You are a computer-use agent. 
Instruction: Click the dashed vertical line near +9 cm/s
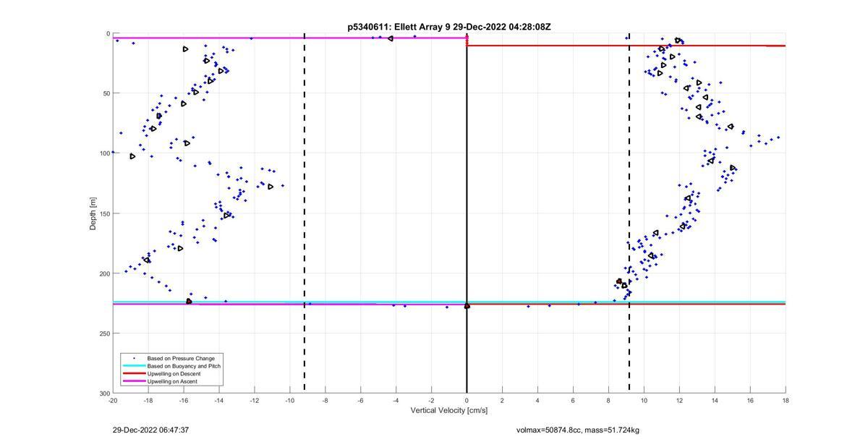629,213
